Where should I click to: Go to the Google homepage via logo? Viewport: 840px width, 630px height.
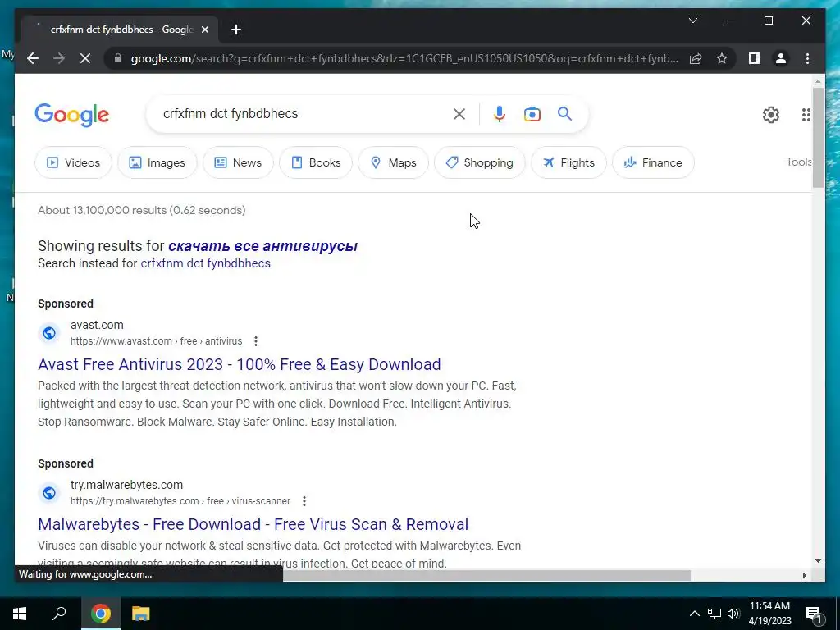point(72,115)
